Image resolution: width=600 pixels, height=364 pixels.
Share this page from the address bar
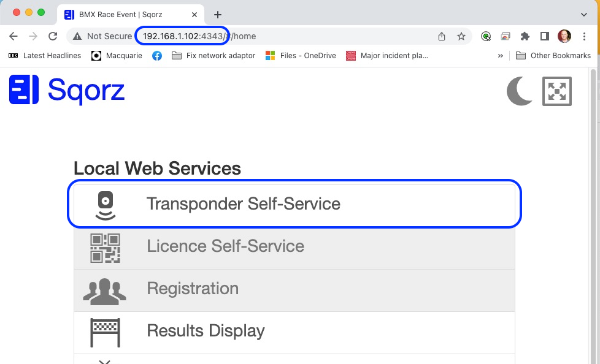click(442, 36)
